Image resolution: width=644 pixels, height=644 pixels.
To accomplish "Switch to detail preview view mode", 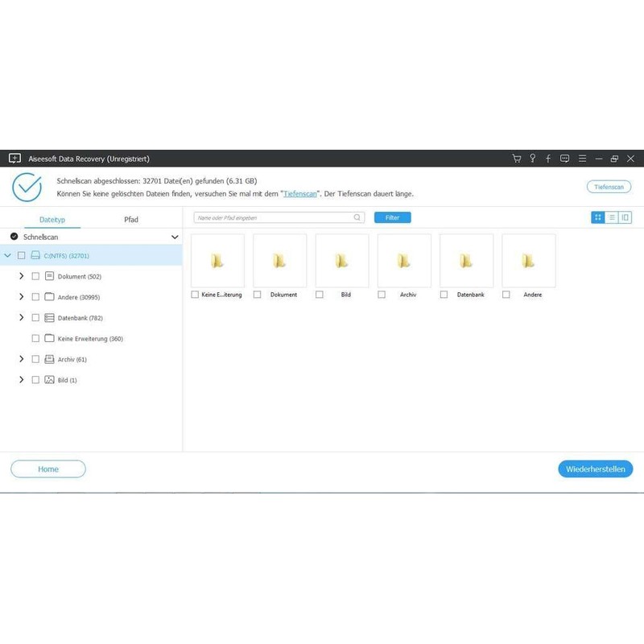I will point(624,217).
